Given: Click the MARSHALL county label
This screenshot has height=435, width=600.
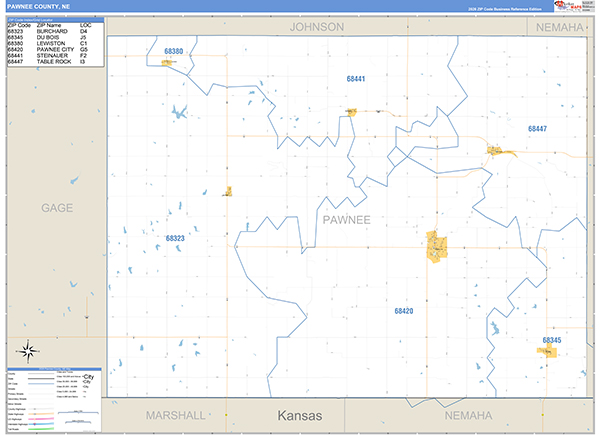Looking at the screenshot, I should pyautogui.click(x=175, y=415).
